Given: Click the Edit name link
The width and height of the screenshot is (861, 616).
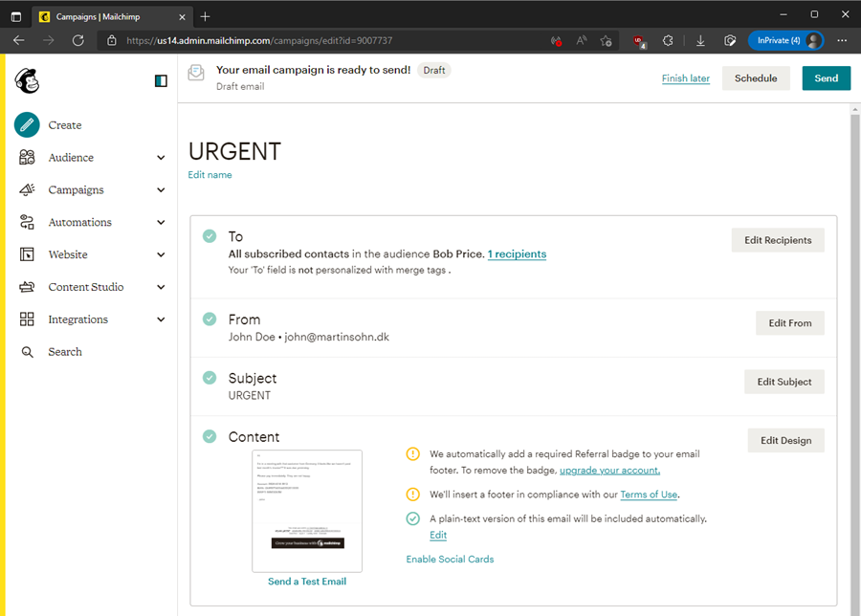Looking at the screenshot, I should click(210, 175).
